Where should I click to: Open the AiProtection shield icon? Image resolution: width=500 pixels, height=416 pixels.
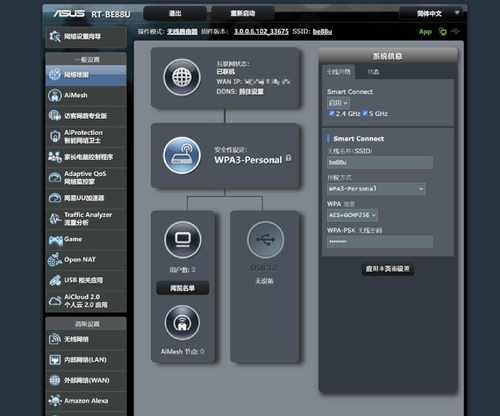pyautogui.click(x=55, y=136)
